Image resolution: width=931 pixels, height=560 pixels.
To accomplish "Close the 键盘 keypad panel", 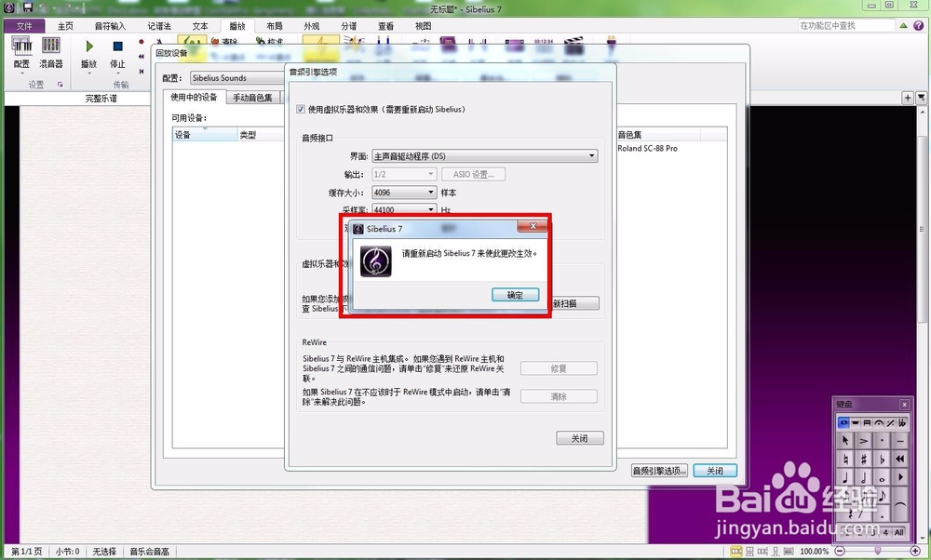I will (904, 405).
